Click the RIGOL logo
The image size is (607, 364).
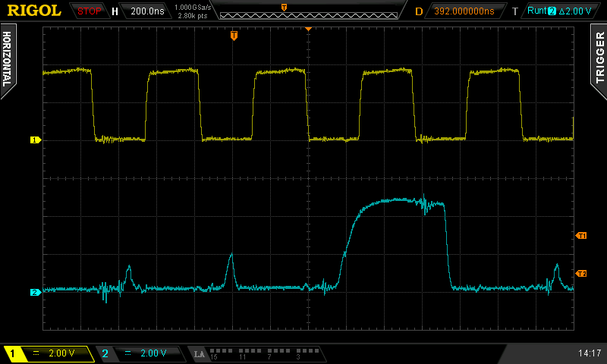tap(34, 11)
